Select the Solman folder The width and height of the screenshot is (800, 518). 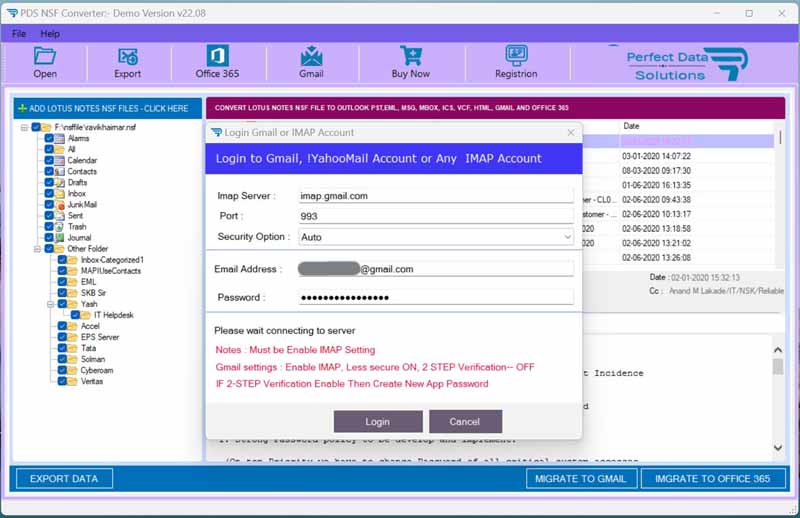[x=93, y=359]
